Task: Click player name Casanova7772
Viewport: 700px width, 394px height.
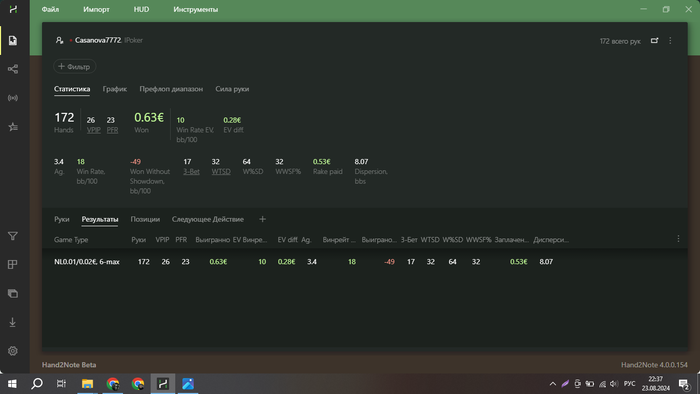Action: [x=98, y=40]
